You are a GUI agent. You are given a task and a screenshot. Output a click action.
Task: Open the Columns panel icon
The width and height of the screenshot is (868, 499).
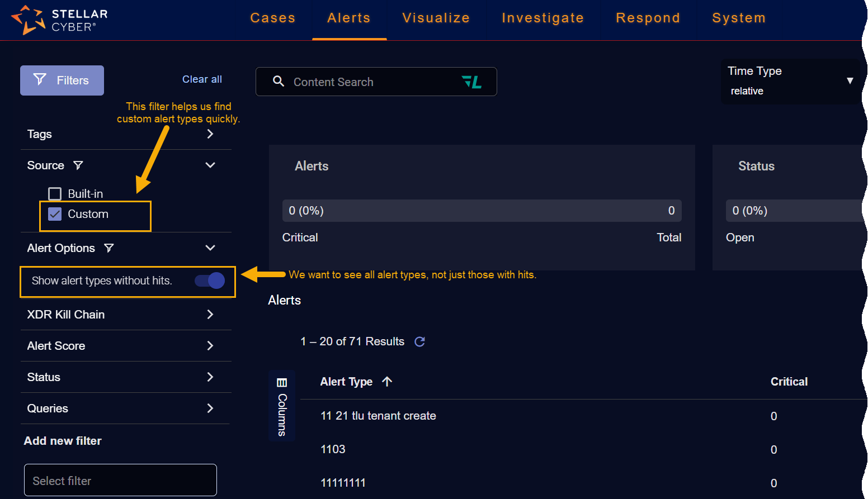[282, 383]
